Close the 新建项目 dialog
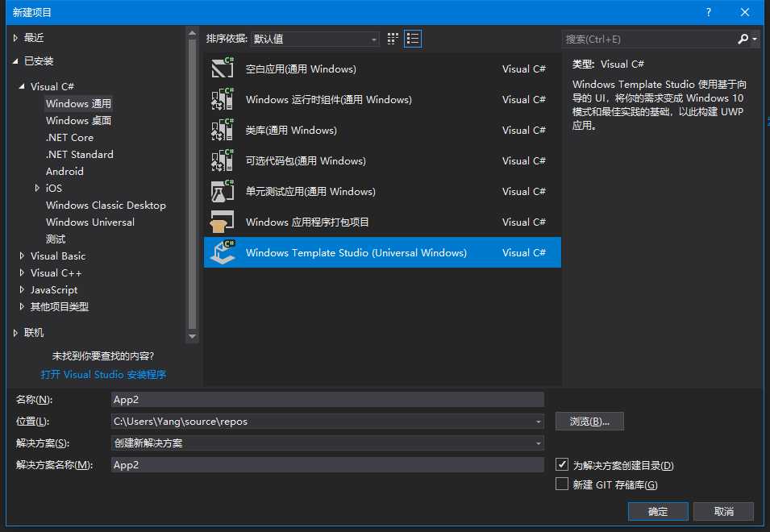Image resolution: width=770 pixels, height=532 pixels. tap(745, 12)
